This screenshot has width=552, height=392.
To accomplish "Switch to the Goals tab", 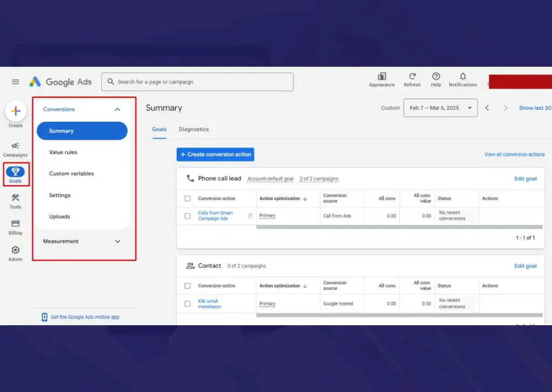I will pos(159,129).
